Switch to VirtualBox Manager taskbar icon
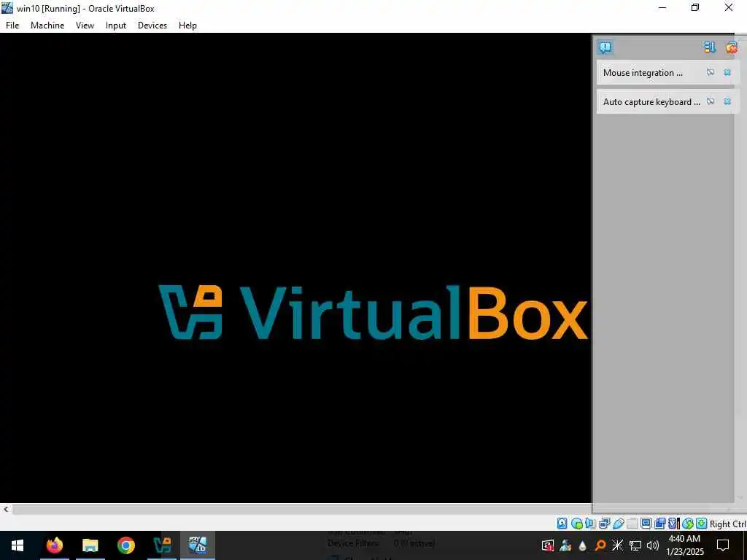Viewport: 747px width, 560px height. coord(162,545)
